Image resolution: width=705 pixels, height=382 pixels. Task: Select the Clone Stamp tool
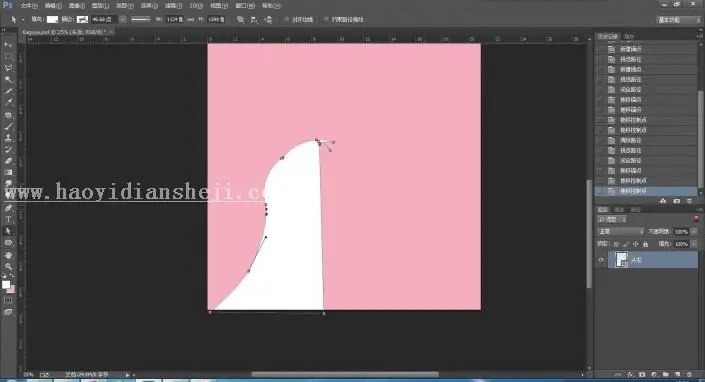[x=8, y=138]
